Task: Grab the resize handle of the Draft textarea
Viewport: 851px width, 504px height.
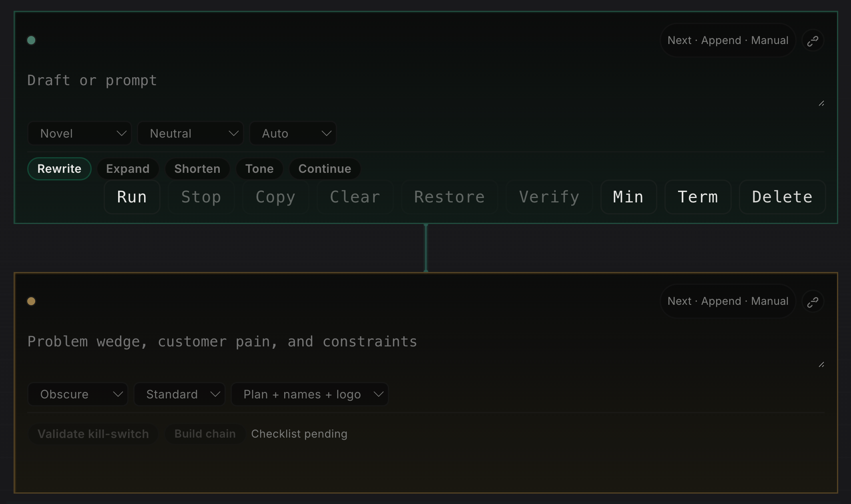Action: (x=821, y=104)
